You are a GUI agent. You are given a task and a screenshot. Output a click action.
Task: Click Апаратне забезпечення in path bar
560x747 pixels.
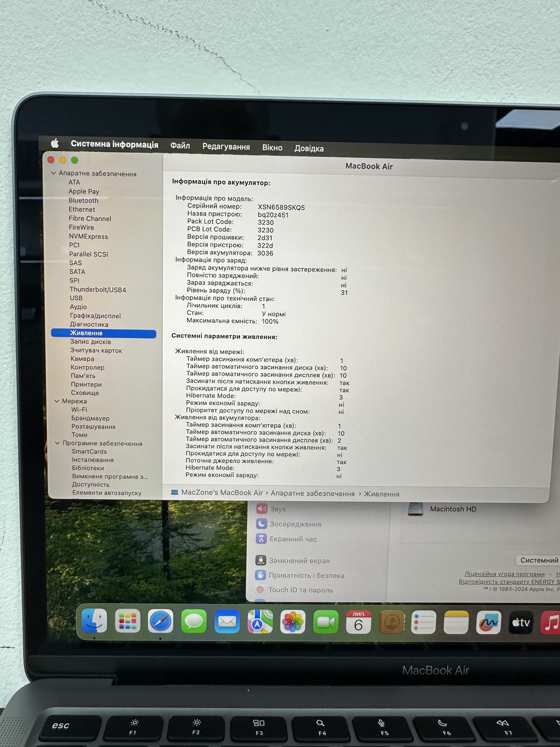[313, 493]
